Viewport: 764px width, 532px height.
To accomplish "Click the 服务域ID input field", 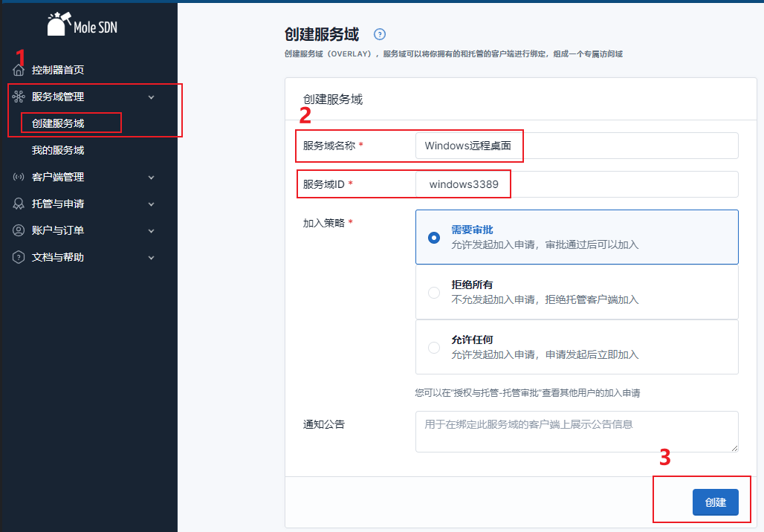I will click(x=576, y=184).
